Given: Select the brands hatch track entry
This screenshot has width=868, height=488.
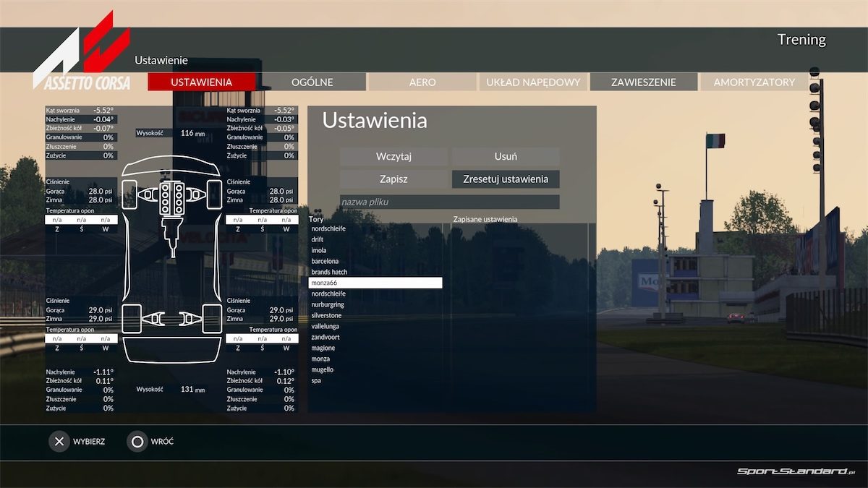Looking at the screenshot, I should 375,272.
